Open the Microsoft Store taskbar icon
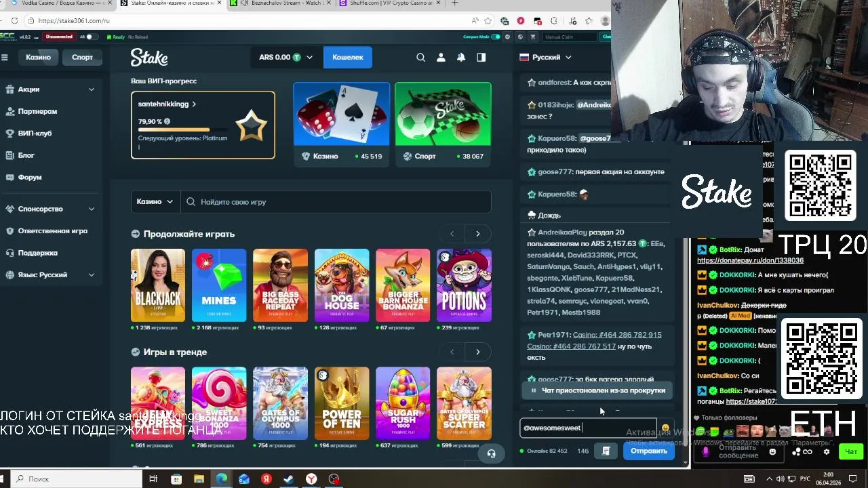Screen dimensions: 868x488 (176, 479)
